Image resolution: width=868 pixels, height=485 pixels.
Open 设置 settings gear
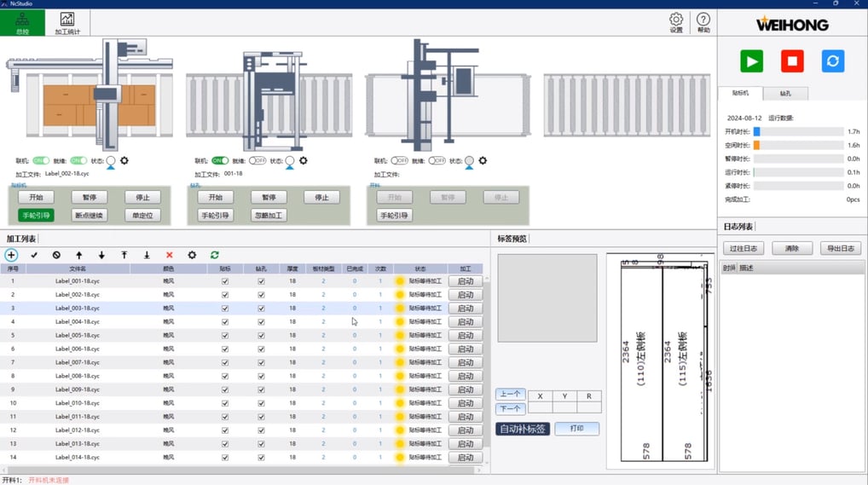pyautogui.click(x=676, y=23)
